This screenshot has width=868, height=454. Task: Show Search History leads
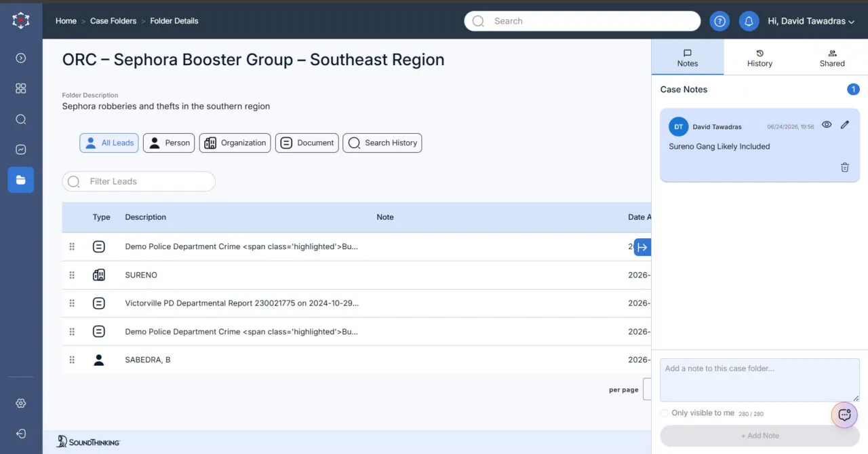point(382,143)
